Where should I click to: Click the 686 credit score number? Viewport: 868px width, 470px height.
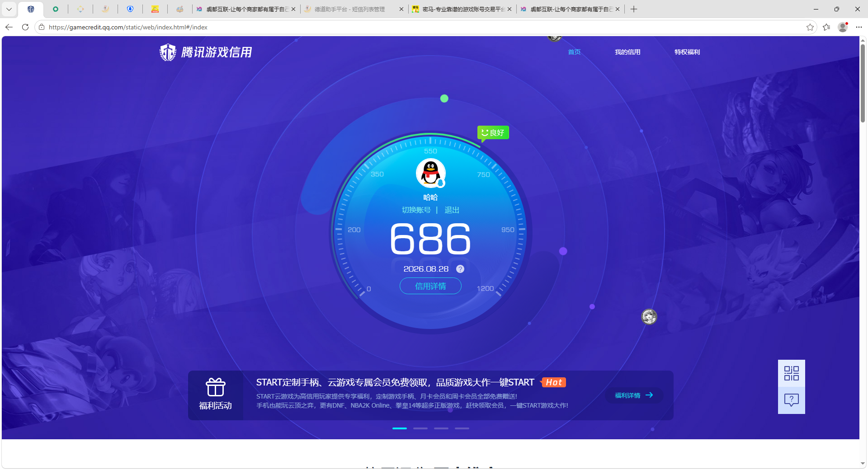430,239
